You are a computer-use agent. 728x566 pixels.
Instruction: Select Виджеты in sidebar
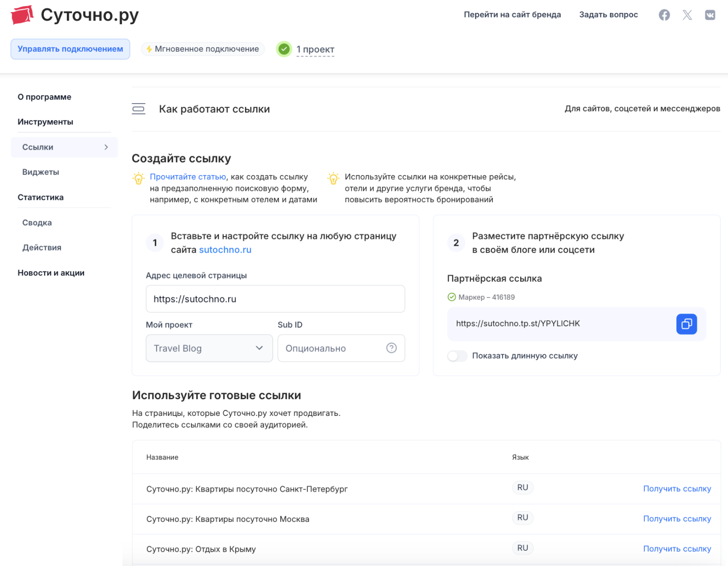coord(41,172)
